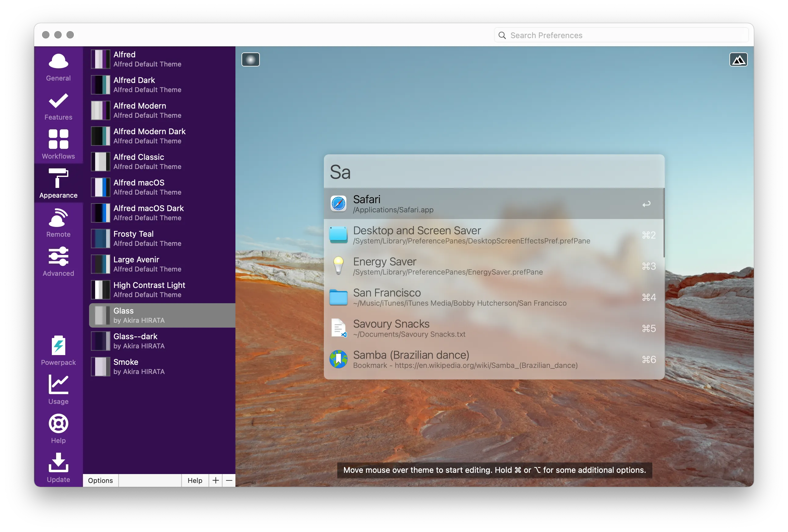Open the Update section
The width and height of the screenshot is (788, 532).
[x=58, y=468]
